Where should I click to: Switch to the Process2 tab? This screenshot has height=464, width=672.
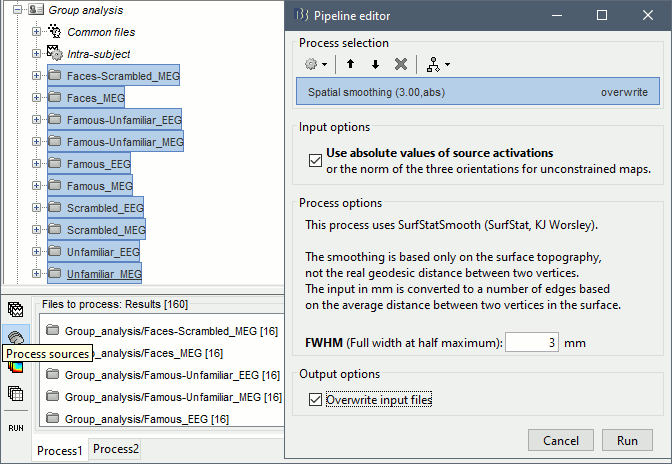point(116,450)
